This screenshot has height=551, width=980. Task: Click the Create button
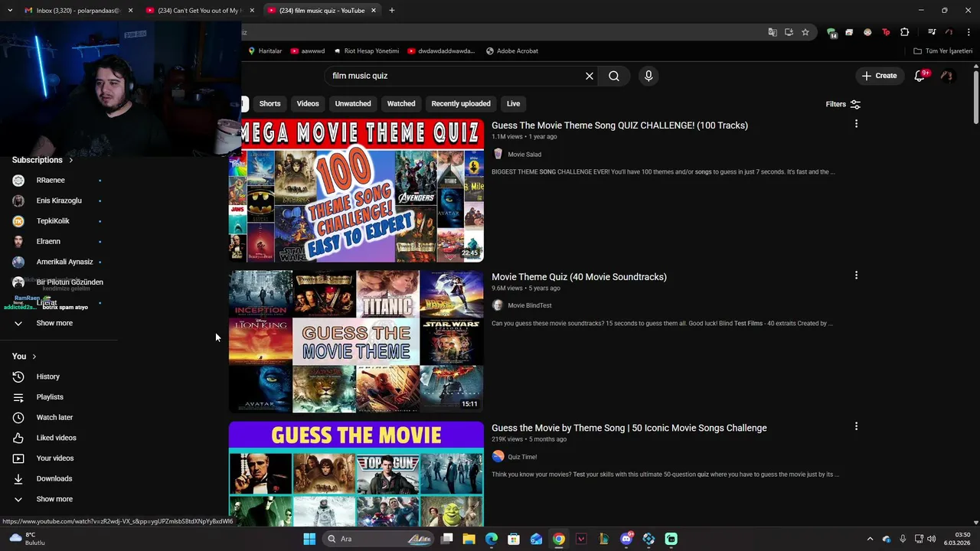[879, 76]
